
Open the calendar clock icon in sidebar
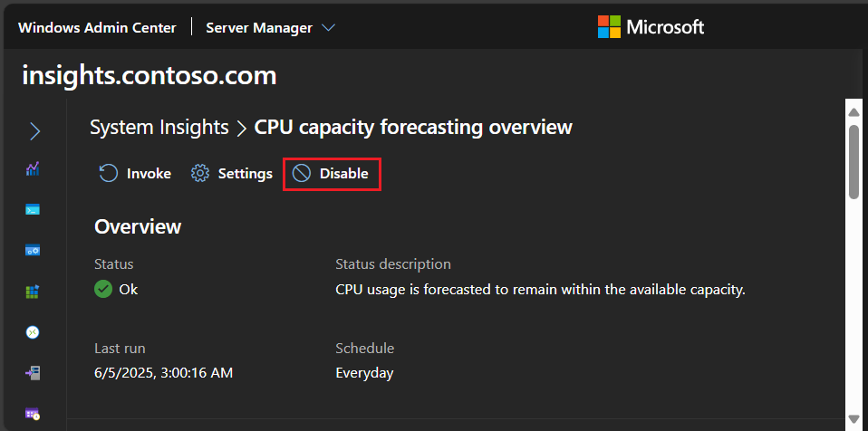pyautogui.click(x=33, y=413)
